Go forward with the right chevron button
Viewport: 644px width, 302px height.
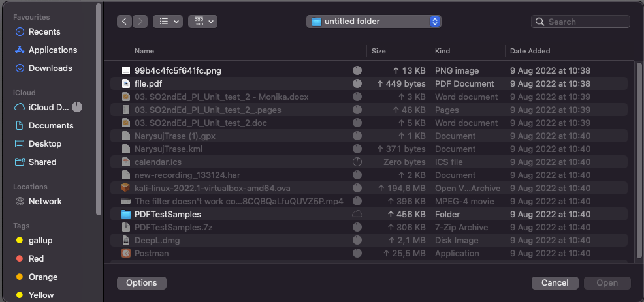tap(140, 22)
